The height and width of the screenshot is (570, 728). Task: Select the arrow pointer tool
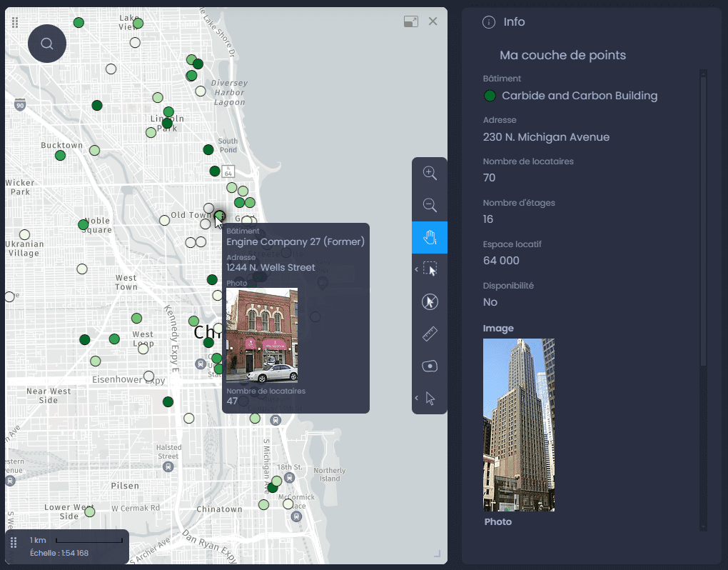click(x=430, y=399)
